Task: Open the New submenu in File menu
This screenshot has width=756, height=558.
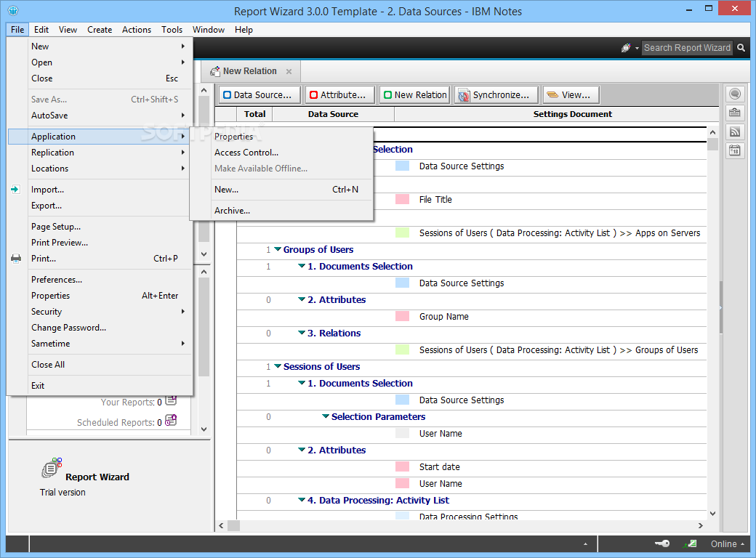Action: 100,46
